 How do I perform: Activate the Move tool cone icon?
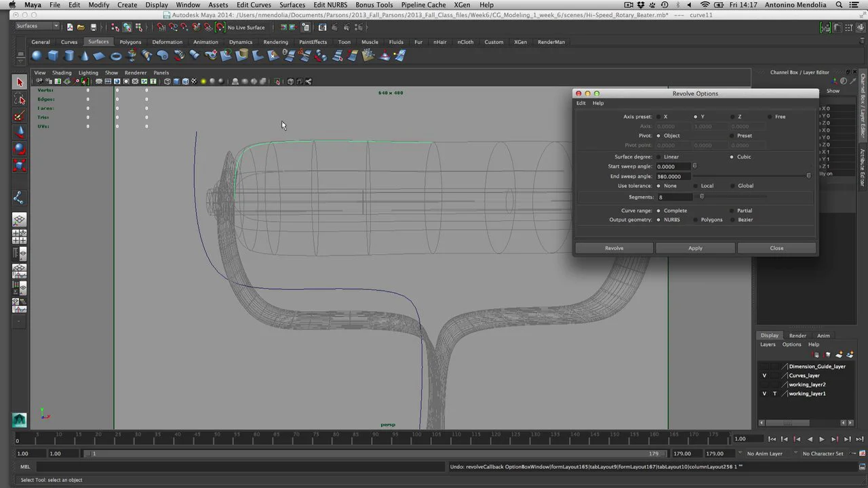(x=19, y=132)
